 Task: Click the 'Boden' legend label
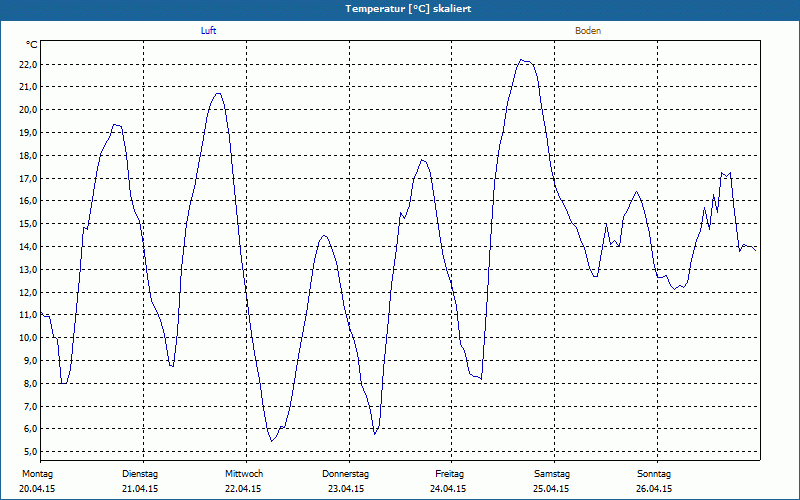point(588,31)
